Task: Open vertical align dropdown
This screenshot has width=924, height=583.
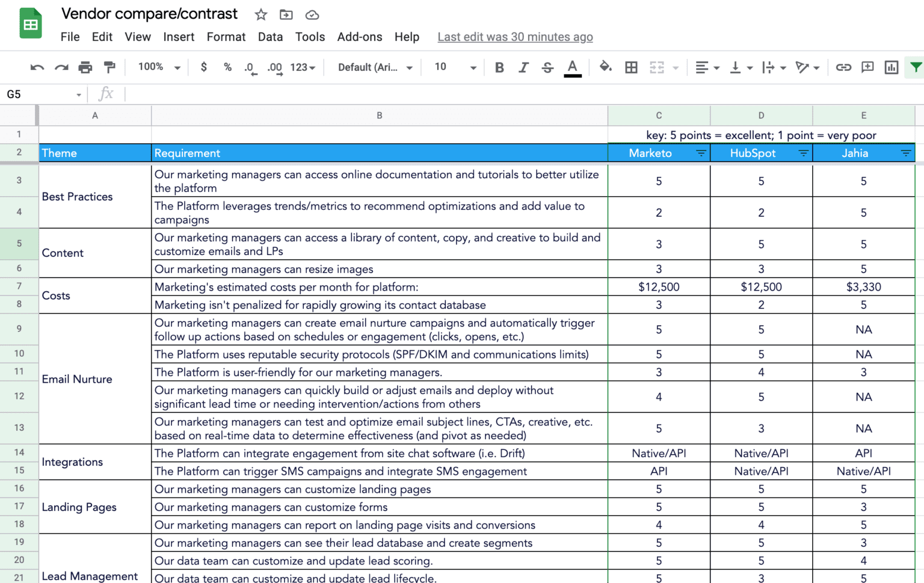Action: click(x=741, y=67)
